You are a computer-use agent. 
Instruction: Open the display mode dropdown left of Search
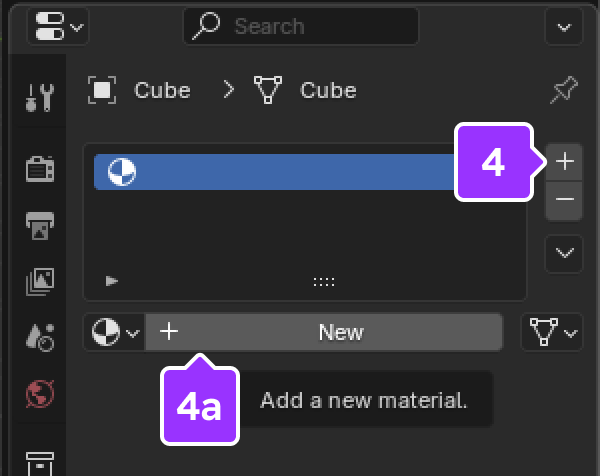(60, 26)
